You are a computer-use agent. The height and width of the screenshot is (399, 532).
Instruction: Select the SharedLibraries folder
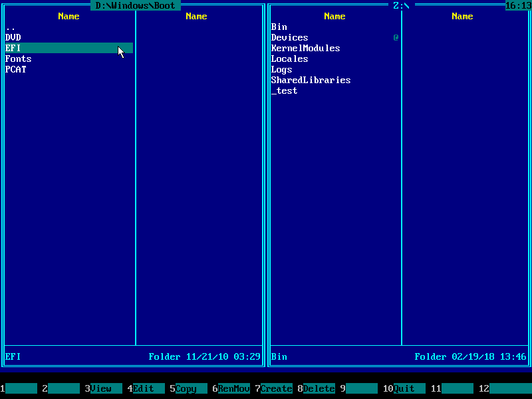(311, 80)
